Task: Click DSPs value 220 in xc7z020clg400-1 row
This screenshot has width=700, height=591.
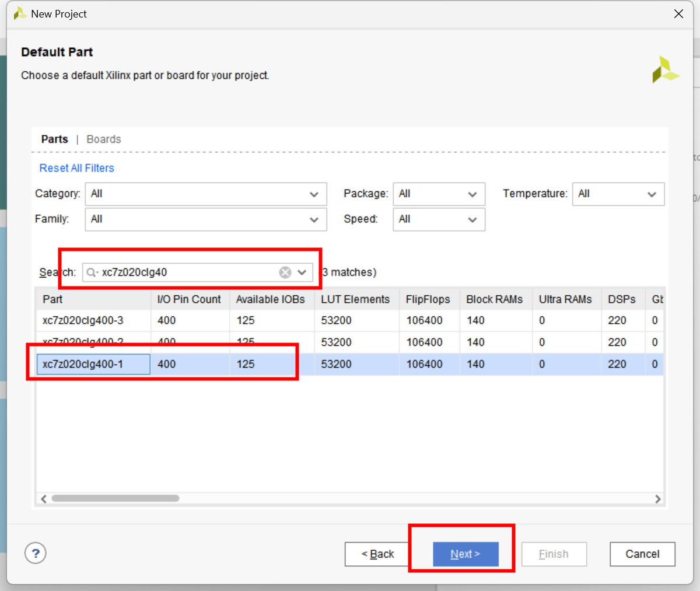Action: (617, 364)
